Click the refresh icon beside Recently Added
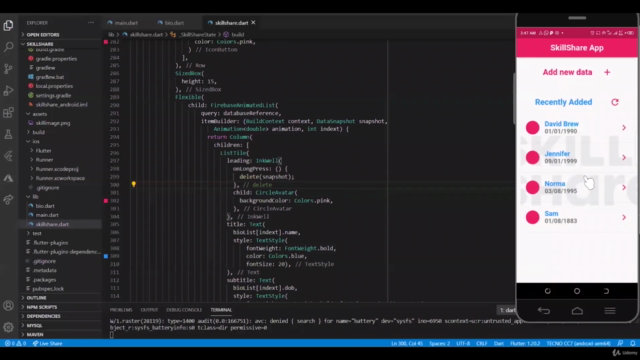This screenshot has height=360, width=640. tap(615, 102)
